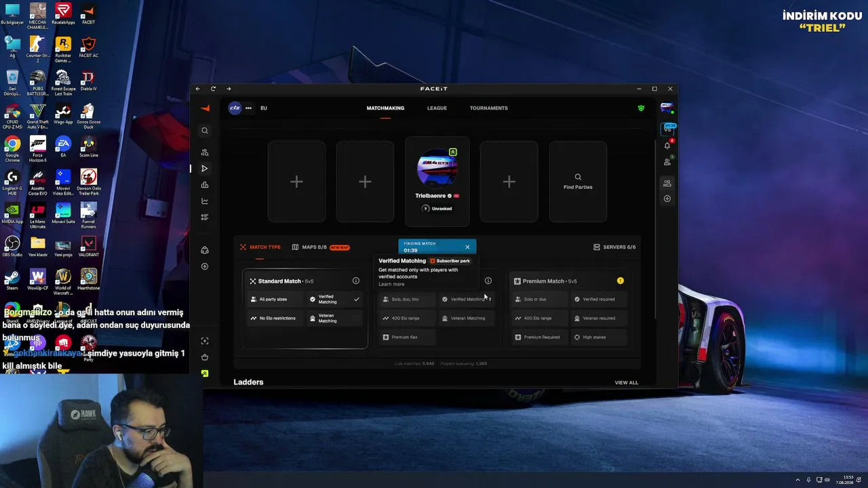Click the empty party slot right of Trielbaenre
This screenshot has width=868, height=488.
[509, 182]
